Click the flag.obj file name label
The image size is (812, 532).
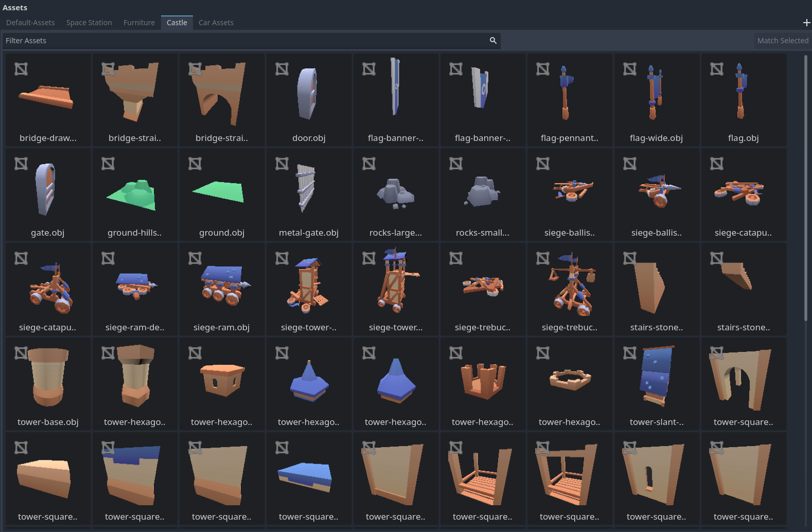[744, 138]
